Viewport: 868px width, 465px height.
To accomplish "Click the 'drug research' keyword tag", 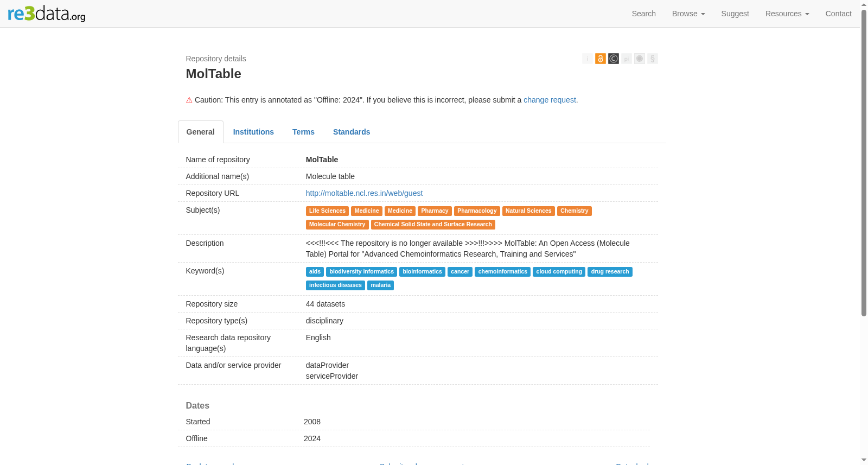I will [x=610, y=272].
